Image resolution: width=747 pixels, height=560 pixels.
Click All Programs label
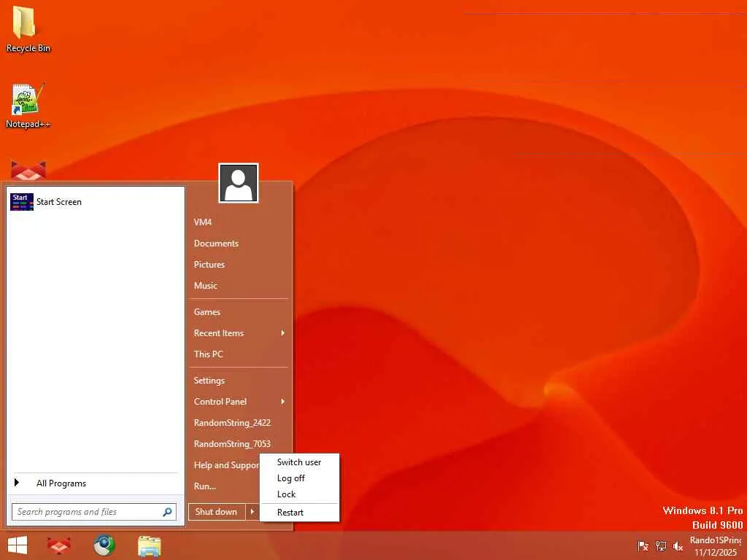[x=61, y=483]
